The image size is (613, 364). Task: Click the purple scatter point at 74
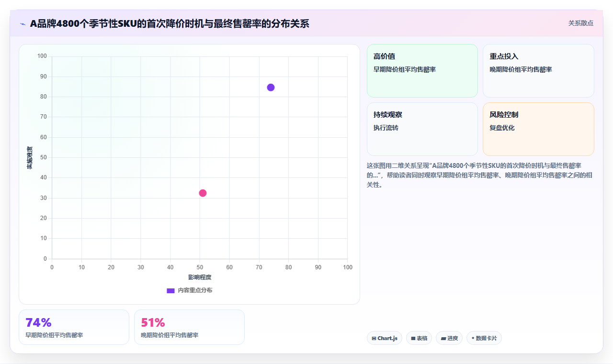pyautogui.click(x=271, y=87)
